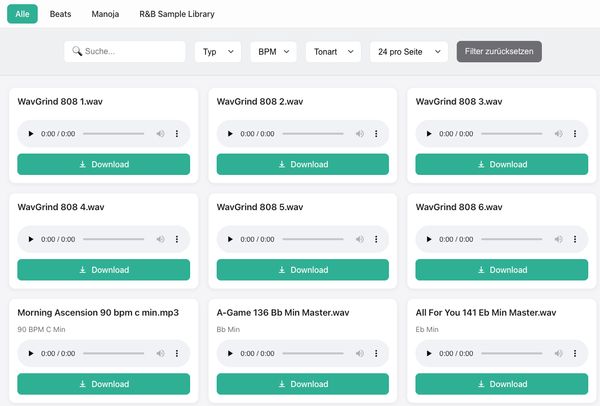The width and height of the screenshot is (600, 406).
Task: Open the BPM filter dropdown
Action: [273, 52]
